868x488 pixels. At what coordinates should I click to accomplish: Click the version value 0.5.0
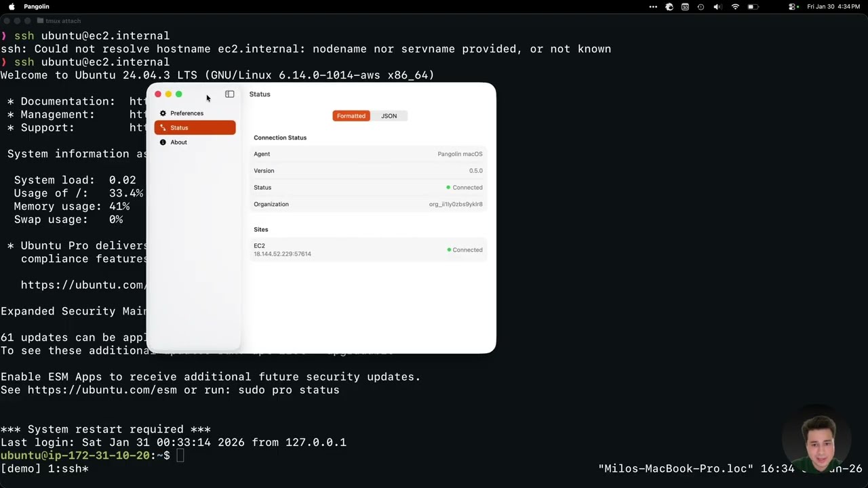[476, 171]
